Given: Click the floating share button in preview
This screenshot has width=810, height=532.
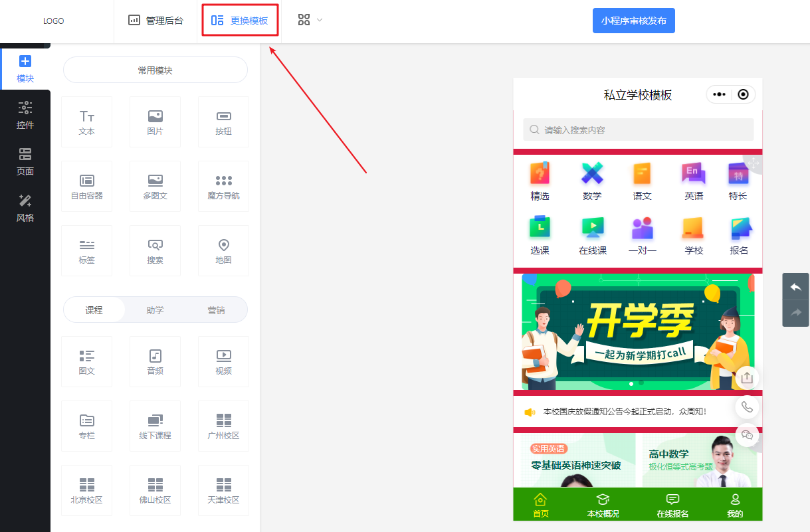Looking at the screenshot, I should pyautogui.click(x=748, y=378).
